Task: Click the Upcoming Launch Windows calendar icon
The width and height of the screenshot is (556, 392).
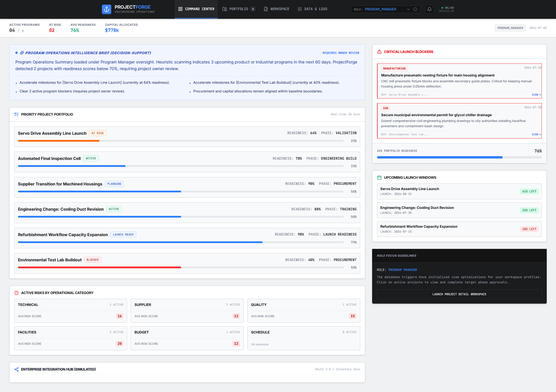Action: (379, 178)
